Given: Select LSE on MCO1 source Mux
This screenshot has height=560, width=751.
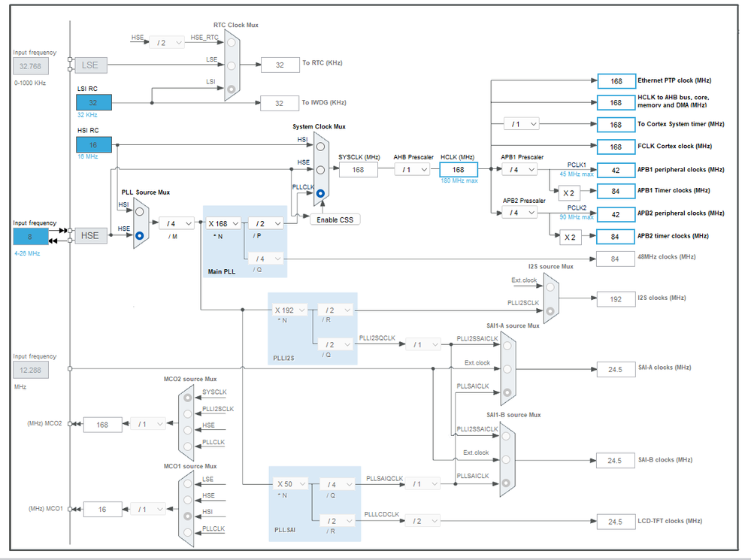Looking at the screenshot, I should [x=187, y=484].
